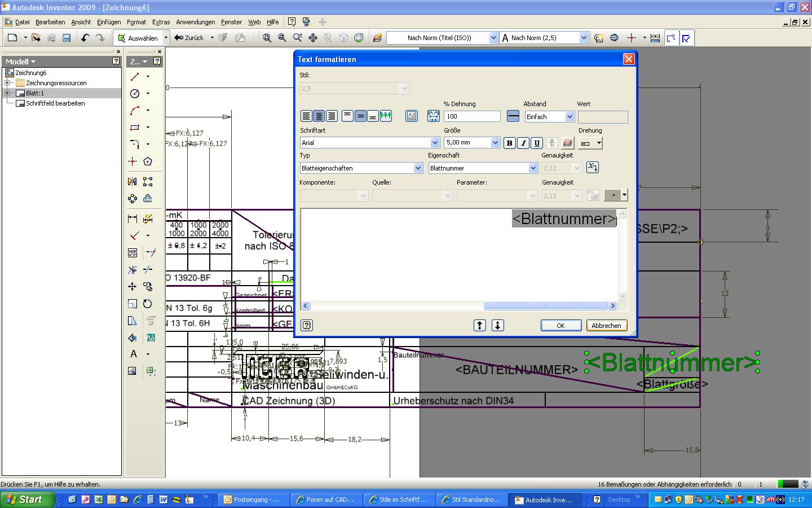Activate the Polygon sketch tool
This screenshot has width=812, height=508.
pos(148,161)
